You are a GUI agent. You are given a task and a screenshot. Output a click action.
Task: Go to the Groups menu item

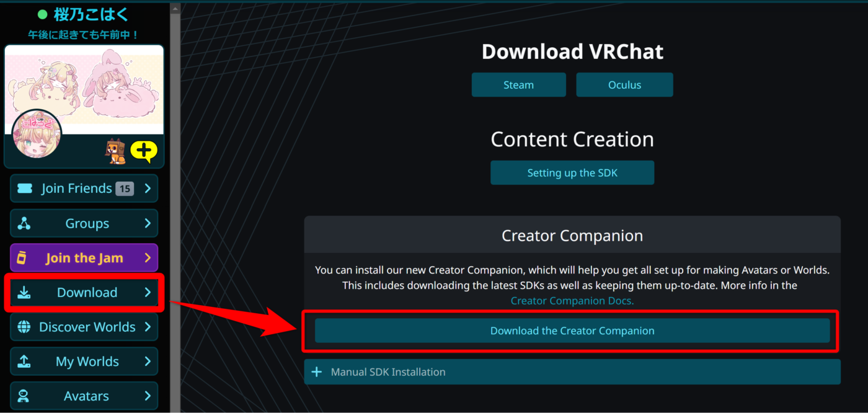click(84, 223)
